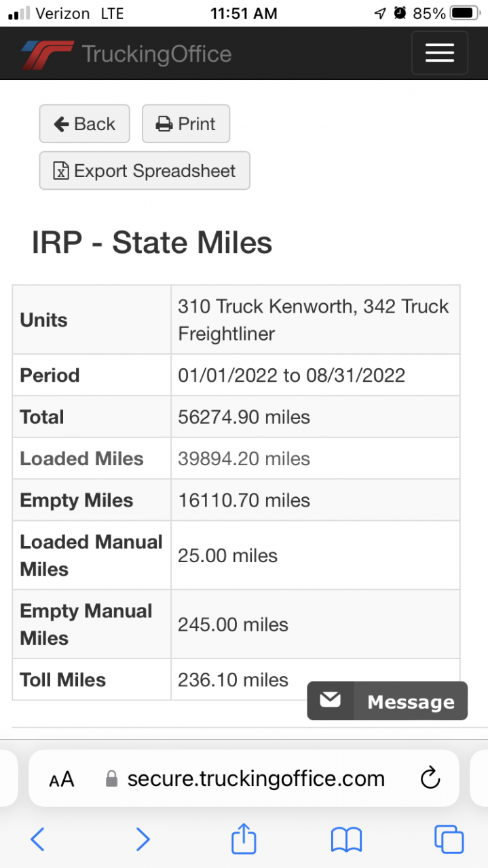Tap the envelope icon on Message widget

pos(331,701)
